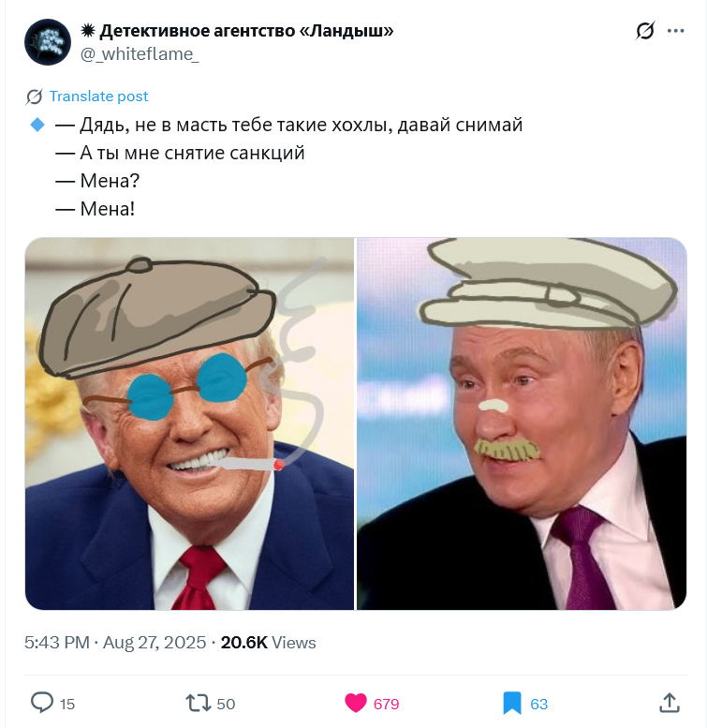
Task: Click the display name Детективное агентство «Ландыш»
Action: click(246, 31)
